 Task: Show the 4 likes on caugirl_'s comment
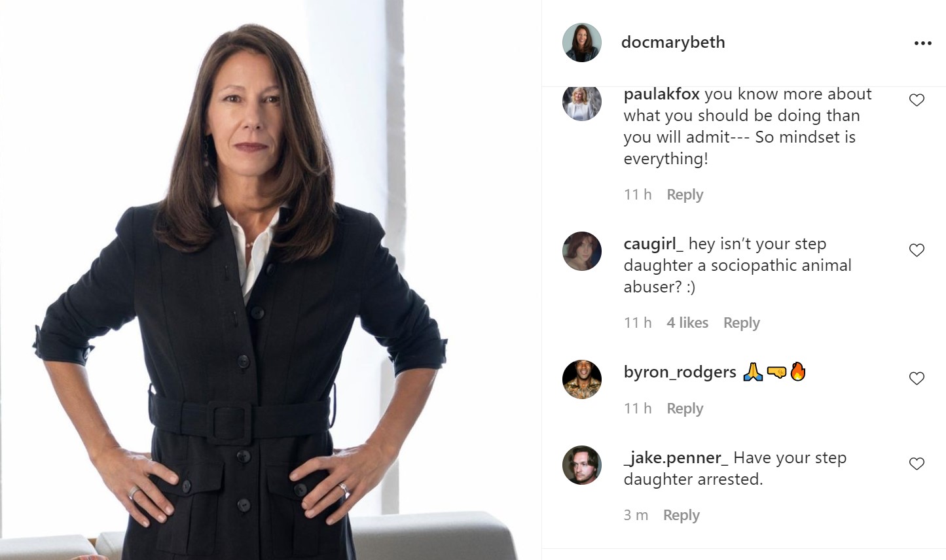[x=687, y=323]
